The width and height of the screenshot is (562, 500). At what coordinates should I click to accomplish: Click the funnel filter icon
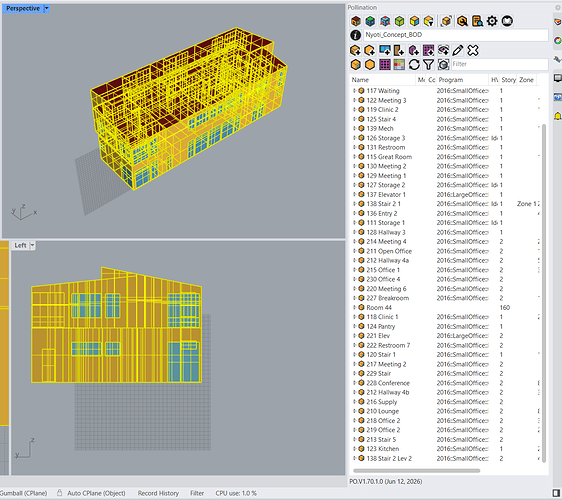(428, 65)
